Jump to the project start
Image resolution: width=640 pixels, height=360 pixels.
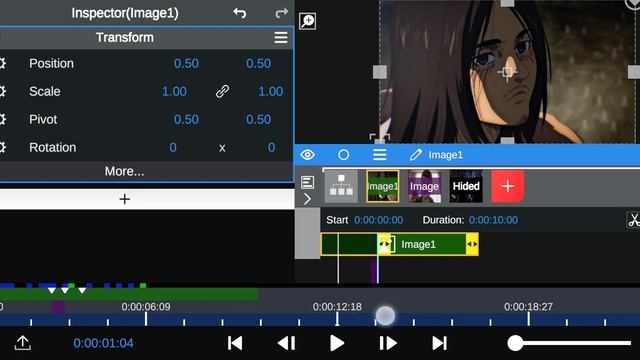235,343
